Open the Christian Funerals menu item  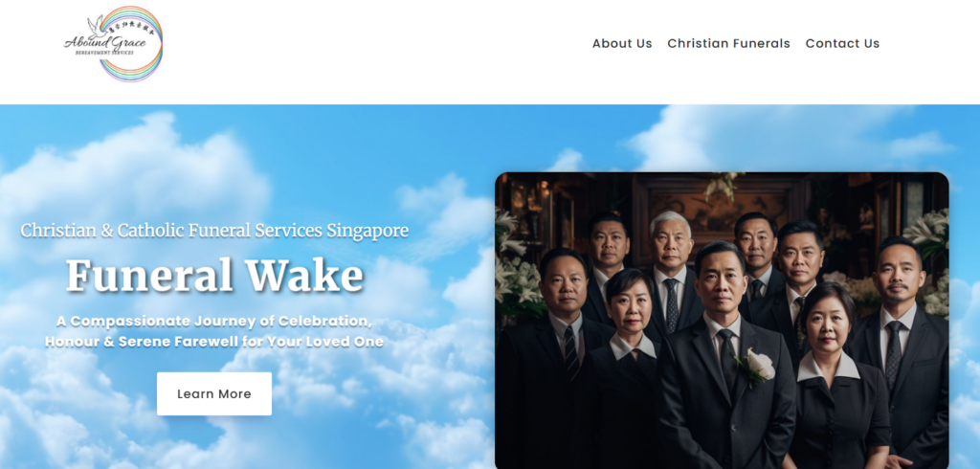coord(728,43)
